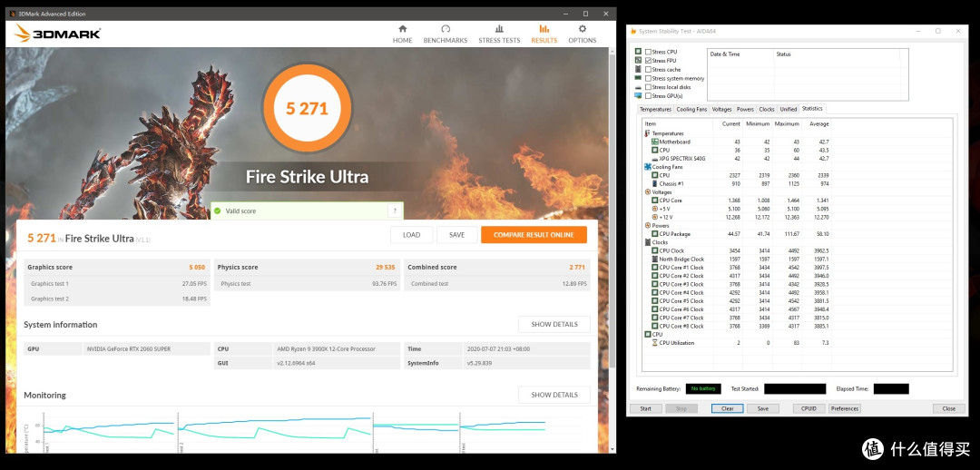This screenshot has width=980, height=470.
Task: Tick the Stress local disks checkbox
Action: click(648, 87)
